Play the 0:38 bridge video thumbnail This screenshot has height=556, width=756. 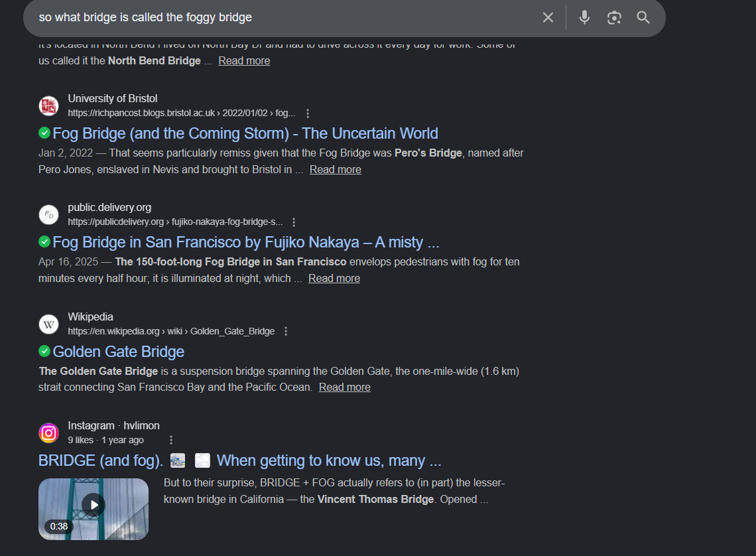click(94, 505)
